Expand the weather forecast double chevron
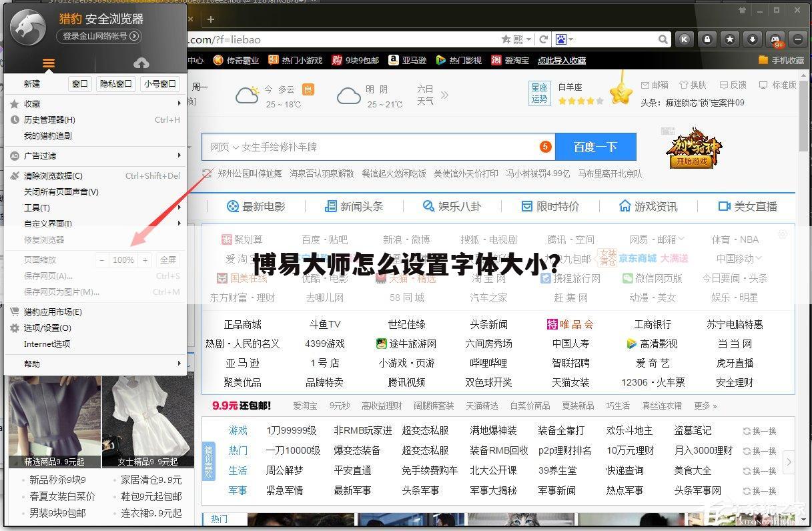This screenshot has height=531, width=812. point(444,95)
